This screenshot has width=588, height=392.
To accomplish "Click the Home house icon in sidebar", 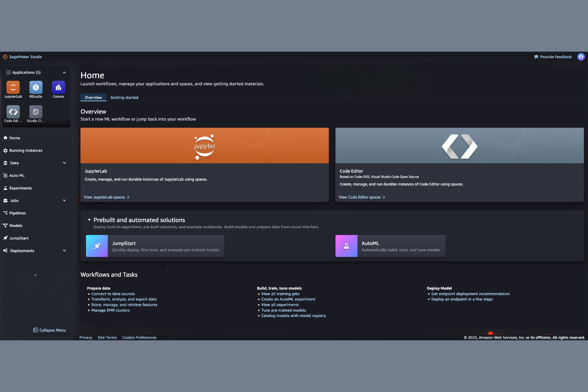I will 6,138.
